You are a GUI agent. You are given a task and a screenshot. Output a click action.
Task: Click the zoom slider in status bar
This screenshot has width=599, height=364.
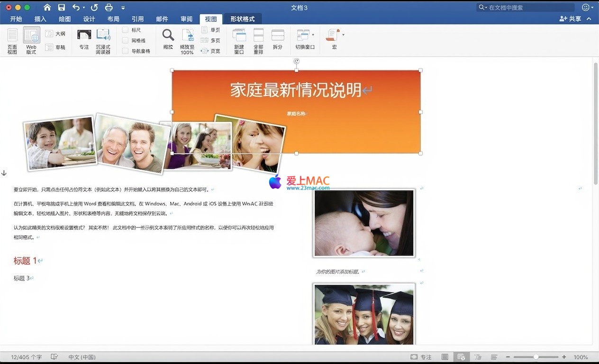(x=535, y=357)
